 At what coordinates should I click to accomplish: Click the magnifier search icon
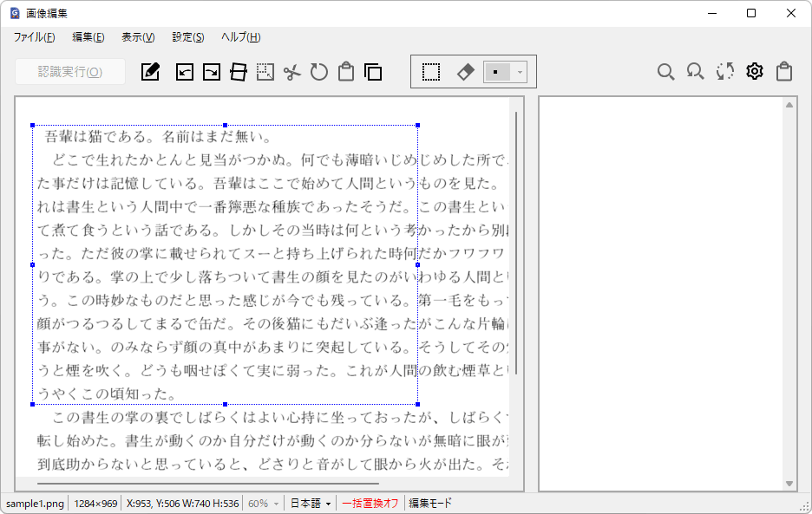pos(665,71)
